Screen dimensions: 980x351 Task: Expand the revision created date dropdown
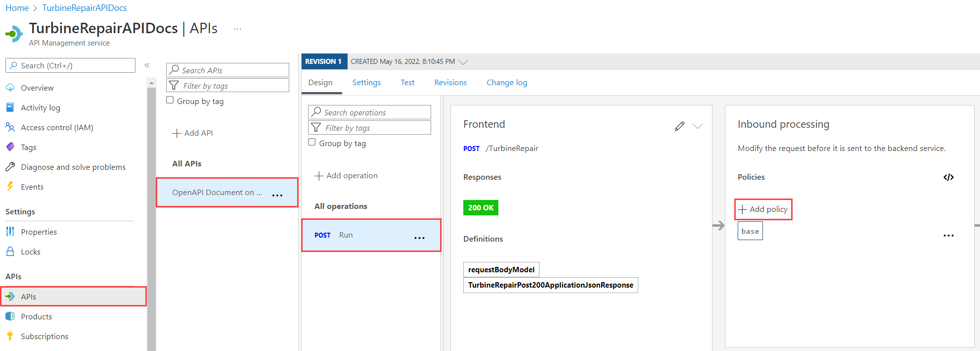click(x=463, y=62)
